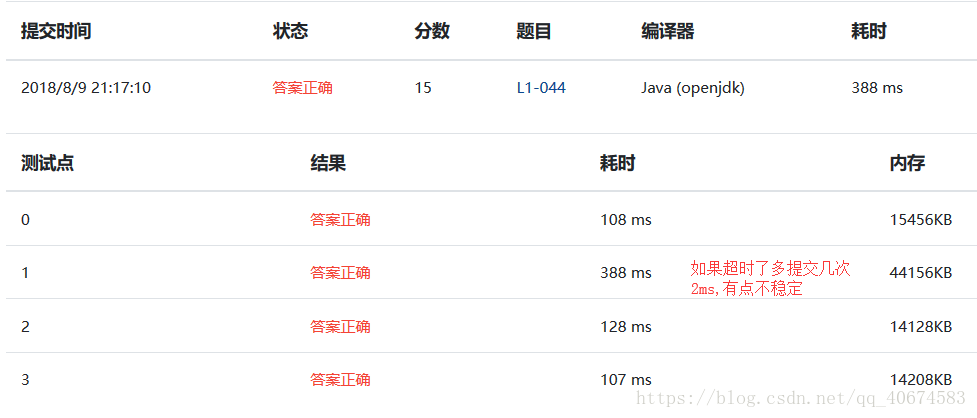Select the 108 ms time value
Viewport: 977px width, 418px height.
[x=626, y=220]
